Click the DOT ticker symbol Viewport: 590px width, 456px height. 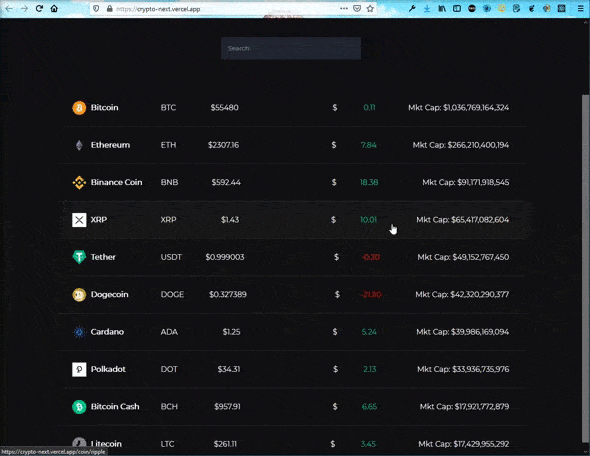tap(169, 369)
